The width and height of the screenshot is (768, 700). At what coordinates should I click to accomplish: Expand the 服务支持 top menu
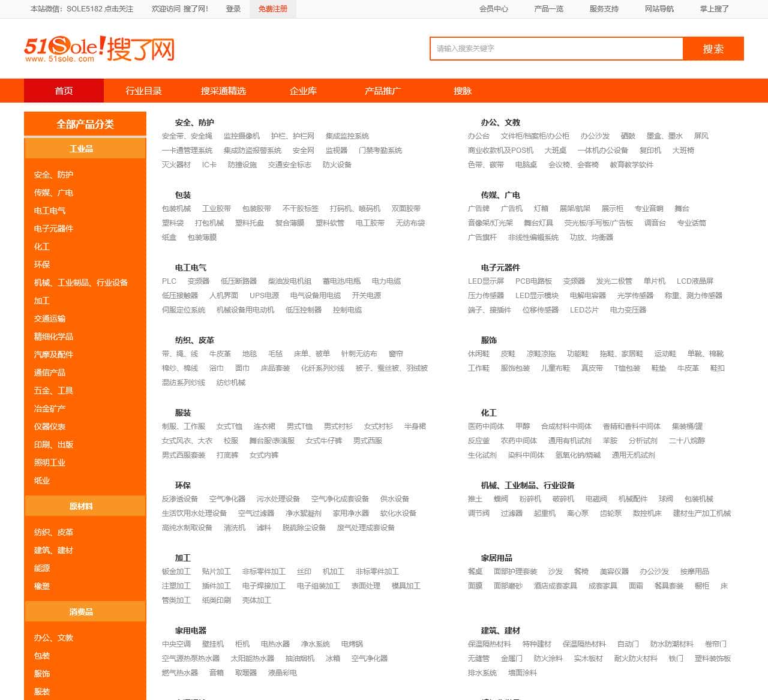point(604,9)
